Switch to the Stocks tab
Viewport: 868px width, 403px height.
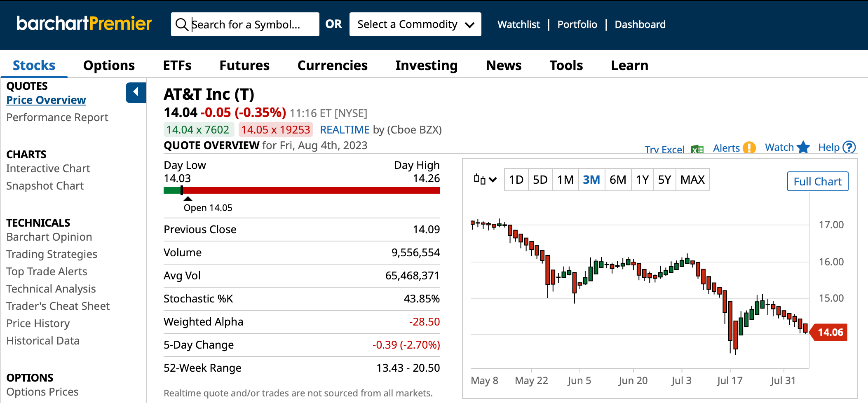click(x=34, y=65)
